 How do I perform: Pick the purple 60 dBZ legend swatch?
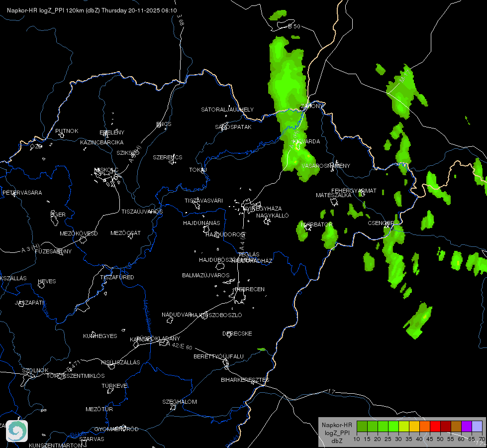(x=467, y=427)
